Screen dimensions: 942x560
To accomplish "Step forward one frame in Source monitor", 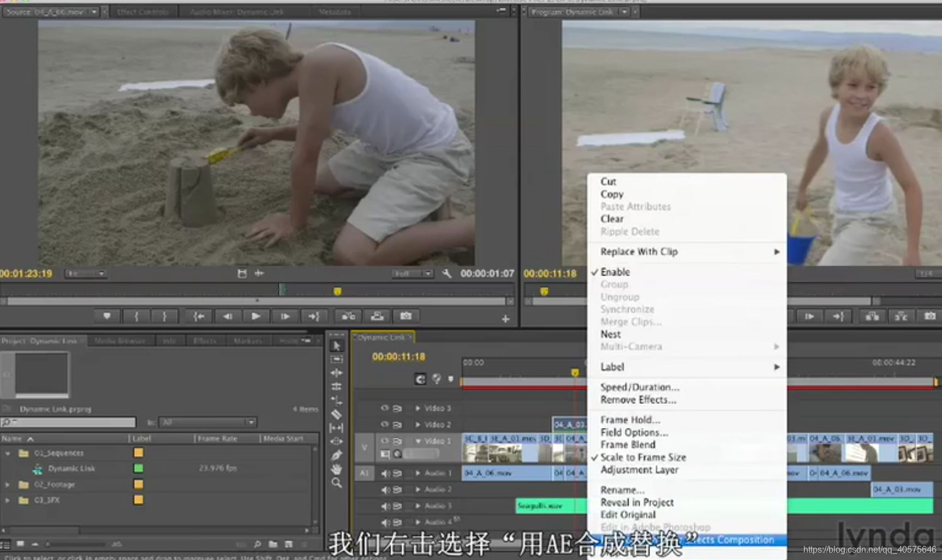I will [x=285, y=316].
